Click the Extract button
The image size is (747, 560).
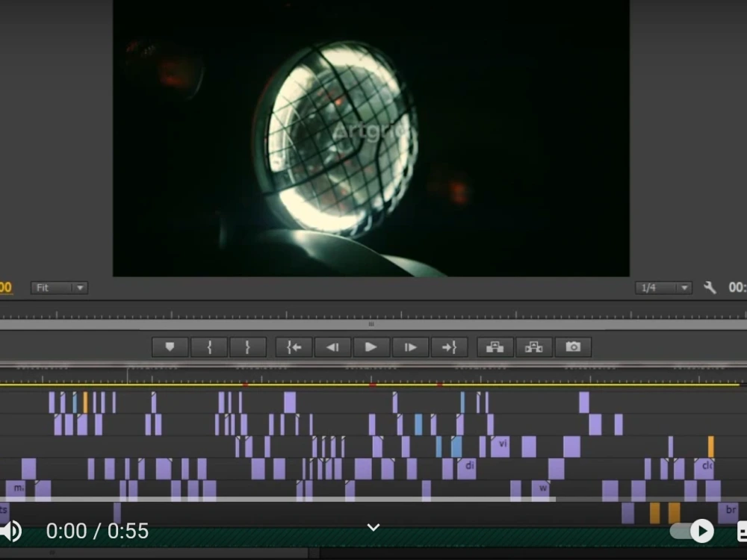[x=533, y=347]
